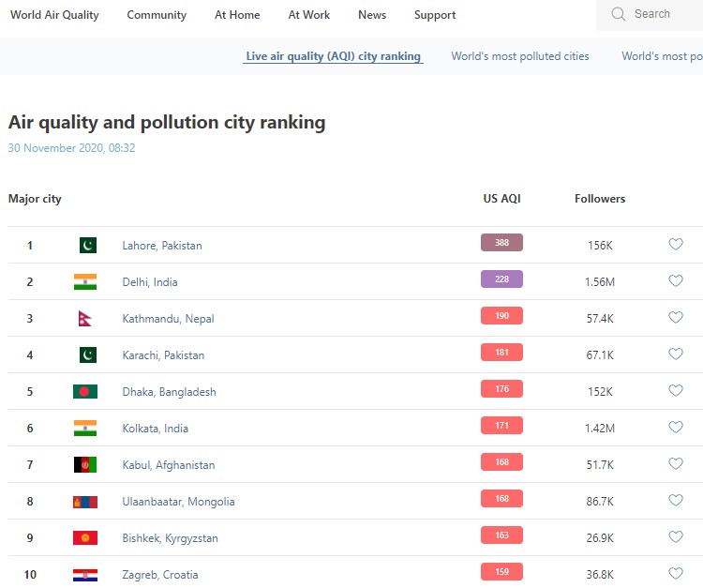
Task: Toggle the heart for Delhi, India
Action: tap(675, 281)
